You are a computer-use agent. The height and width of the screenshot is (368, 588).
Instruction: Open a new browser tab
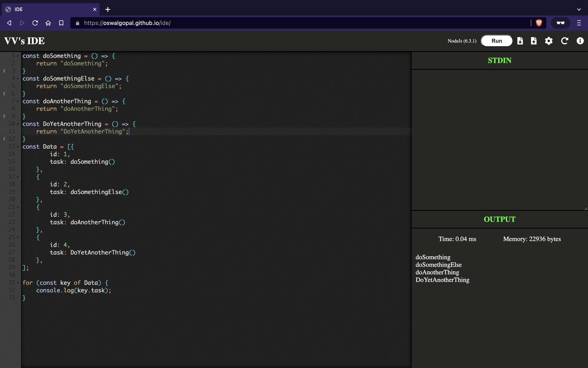(x=108, y=9)
